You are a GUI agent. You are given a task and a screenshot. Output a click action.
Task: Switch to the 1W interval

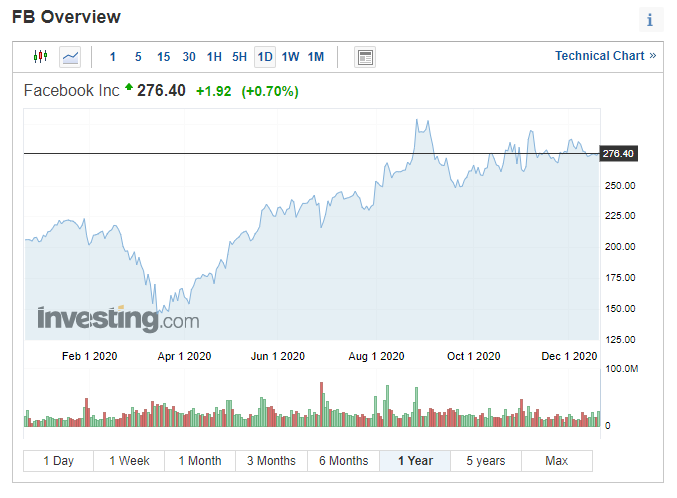tap(290, 57)
